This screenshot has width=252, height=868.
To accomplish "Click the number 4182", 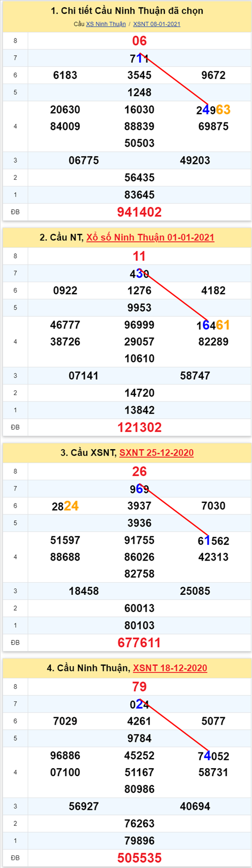I will click(x=214, y=291).
